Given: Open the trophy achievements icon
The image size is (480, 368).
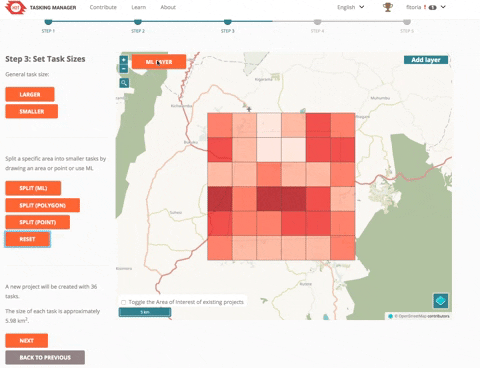Looking at the screenshot, I should coord(388,7).
